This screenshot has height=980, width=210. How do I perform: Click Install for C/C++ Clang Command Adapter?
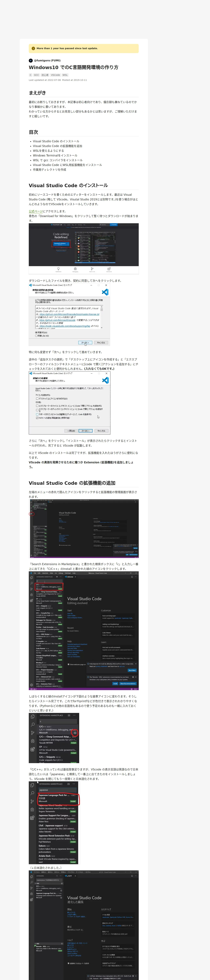coord(74,743)
